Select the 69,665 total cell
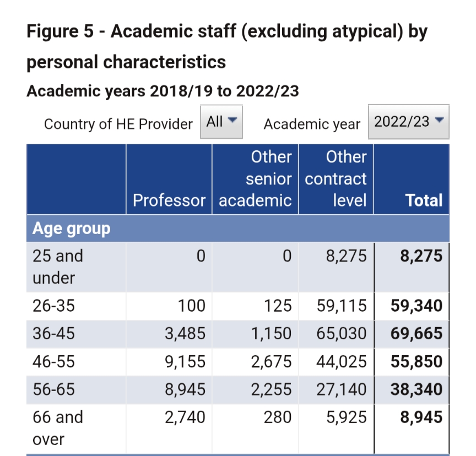 [416, 333]
